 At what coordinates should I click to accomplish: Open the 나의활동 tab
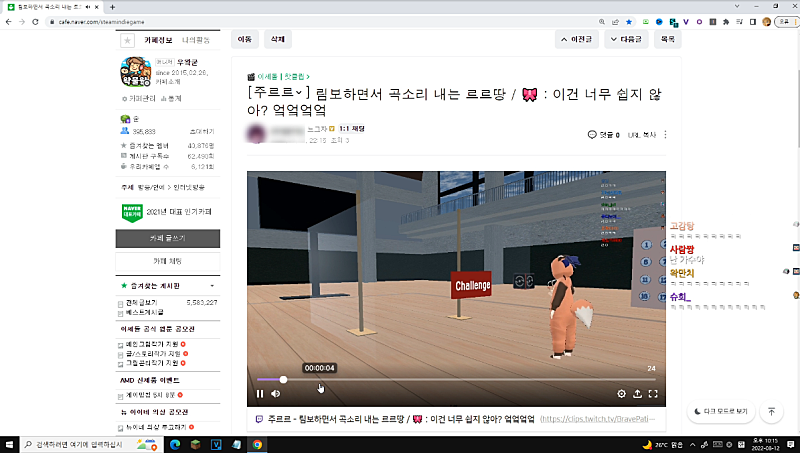coord(196,40)
